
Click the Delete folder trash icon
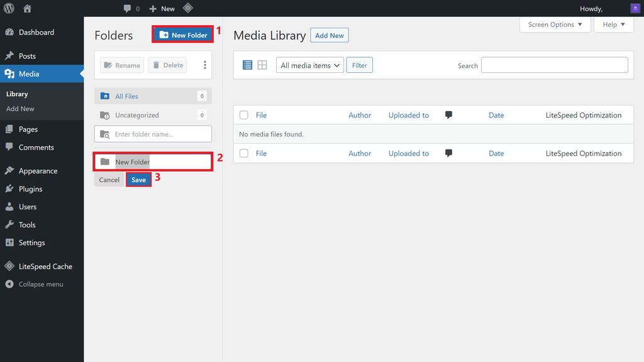(x=167, y=65)
